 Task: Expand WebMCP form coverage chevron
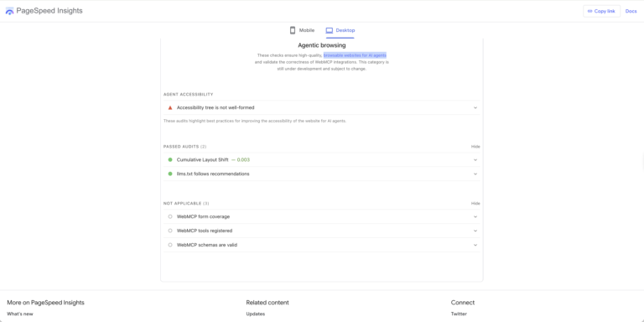475,216
